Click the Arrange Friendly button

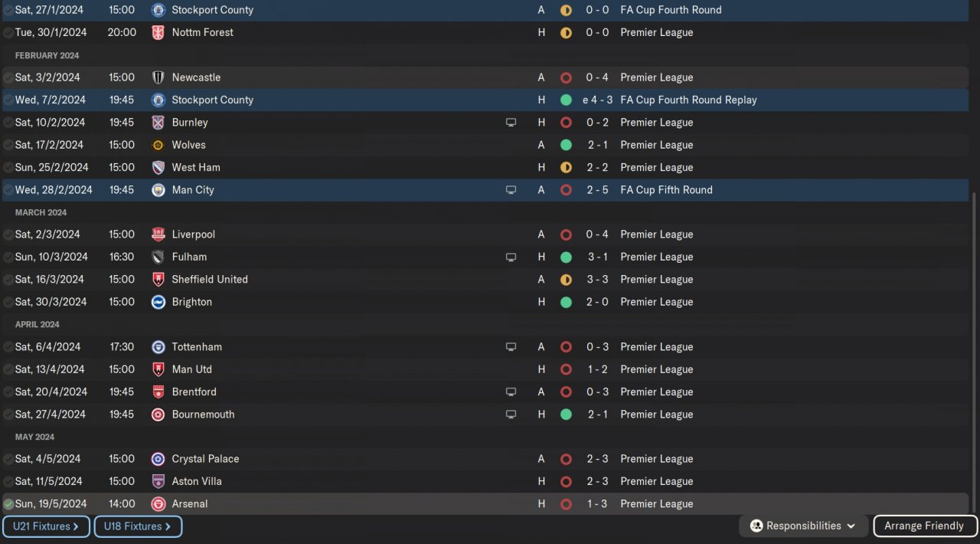[x=924, y=526]
